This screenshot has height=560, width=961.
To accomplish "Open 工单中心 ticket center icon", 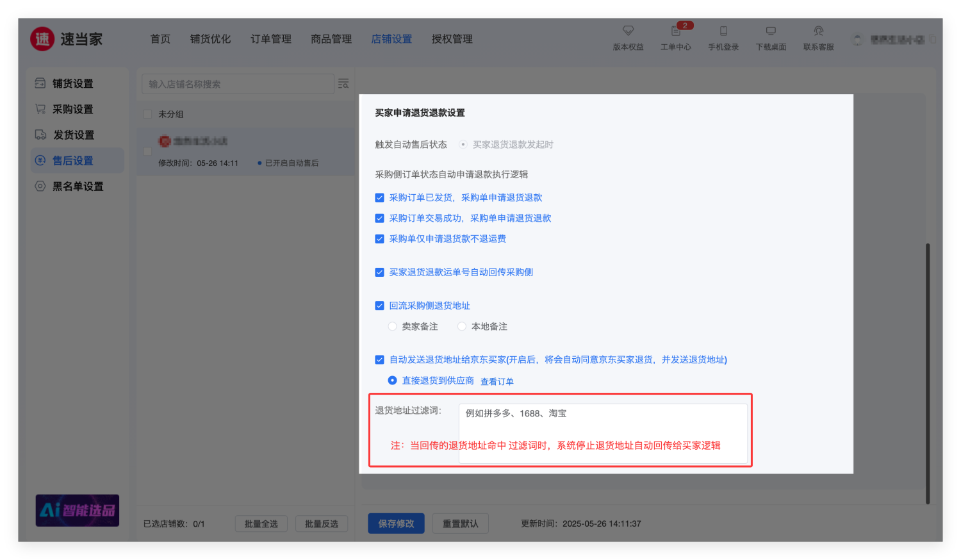I will [675, 31].
